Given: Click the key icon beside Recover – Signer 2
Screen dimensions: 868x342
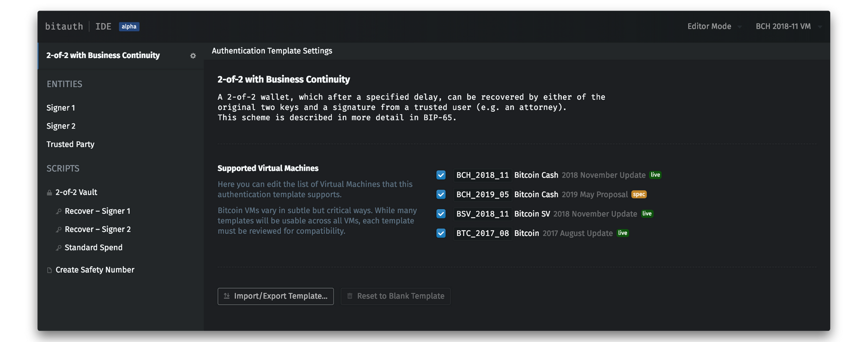Looking at the screenshot, I should (59, 229).
